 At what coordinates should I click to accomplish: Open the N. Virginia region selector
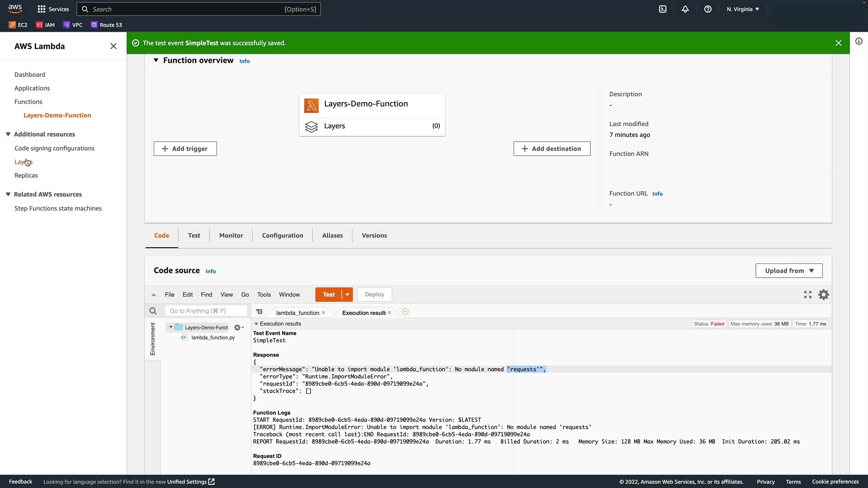(743, 9)
